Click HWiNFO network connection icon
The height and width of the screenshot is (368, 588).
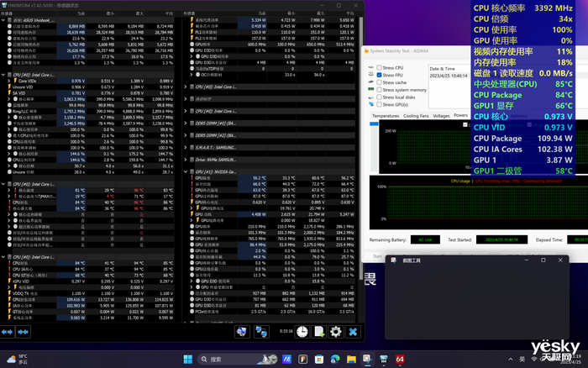[261, 332]
